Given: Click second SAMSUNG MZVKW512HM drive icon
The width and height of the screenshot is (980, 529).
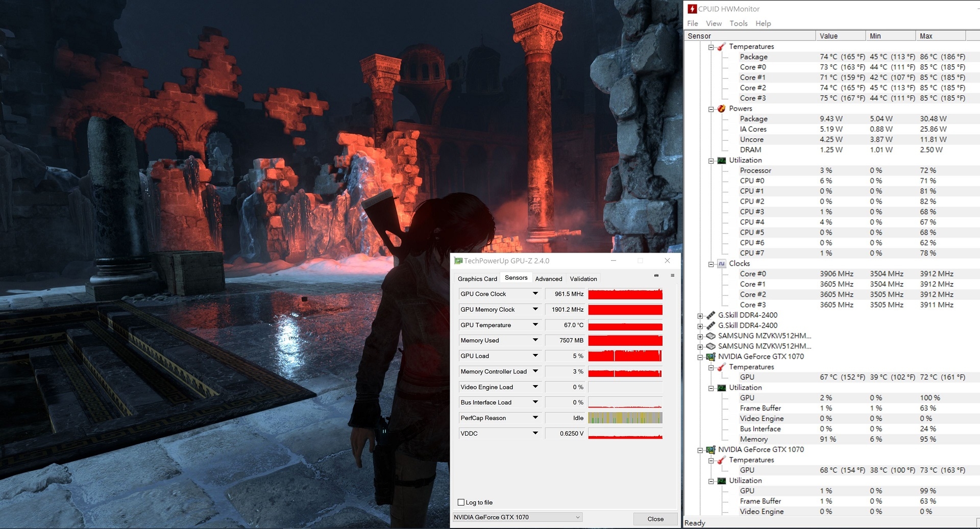Looking at the screenshot, I should (x=710, y=346).
